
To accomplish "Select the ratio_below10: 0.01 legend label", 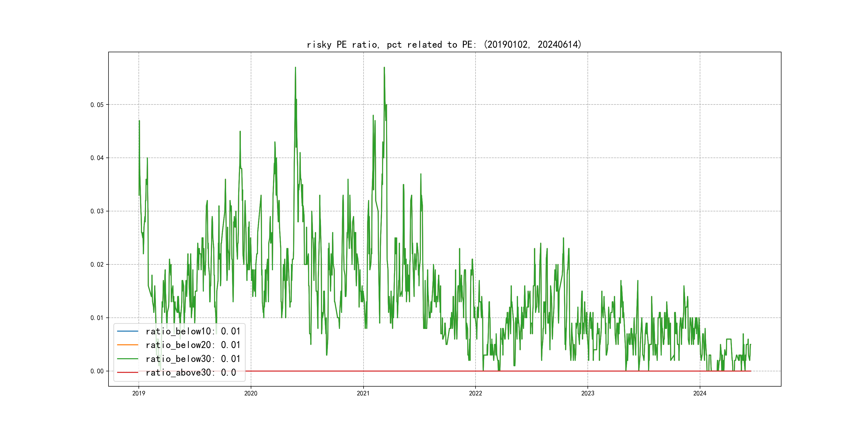I will [193, 331].
